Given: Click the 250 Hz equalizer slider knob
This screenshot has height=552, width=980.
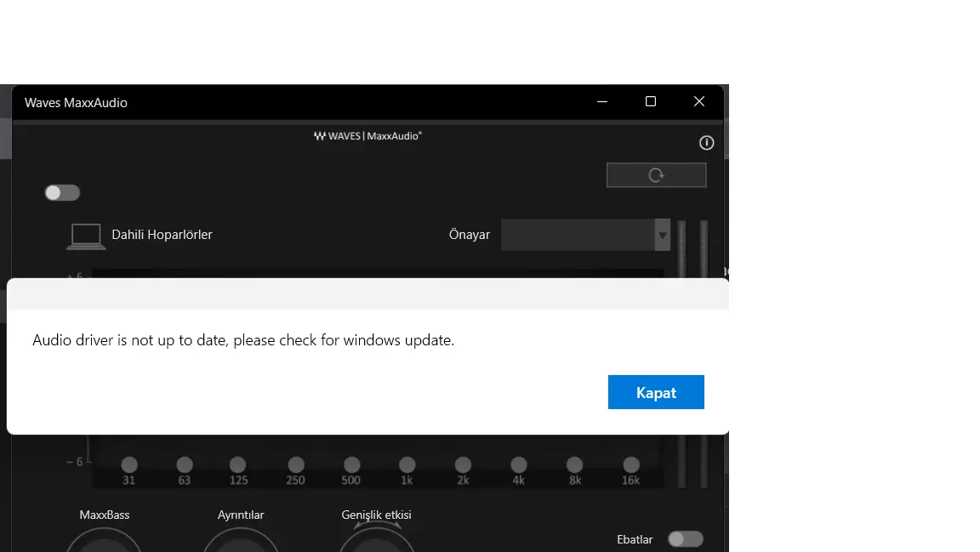Looking at the screenshot, I should [296, 464].
